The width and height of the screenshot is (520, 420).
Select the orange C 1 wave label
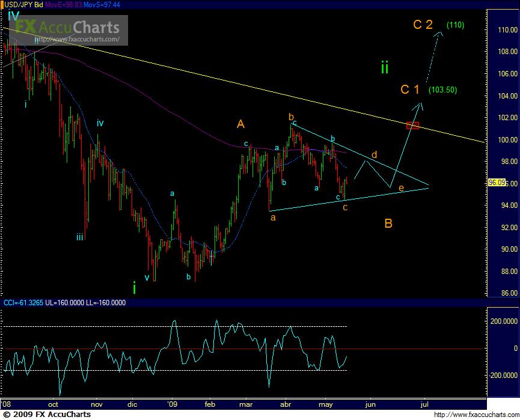[410, 90]
